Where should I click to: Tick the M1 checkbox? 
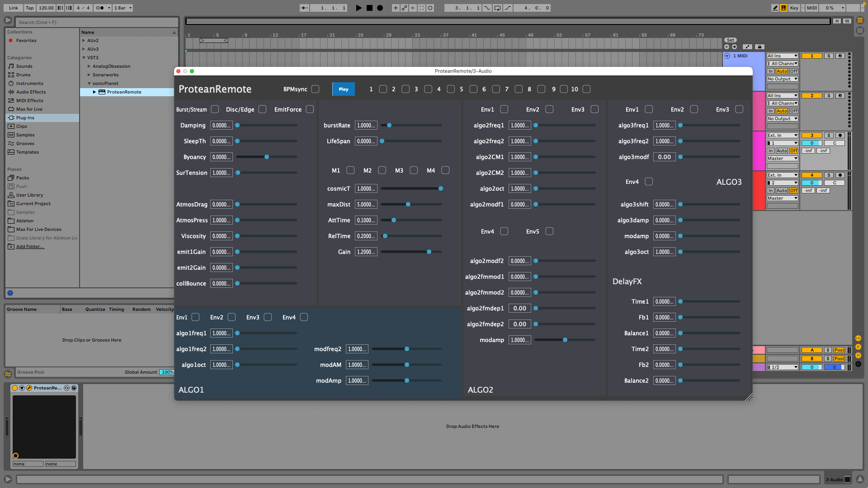click(350, 170)
